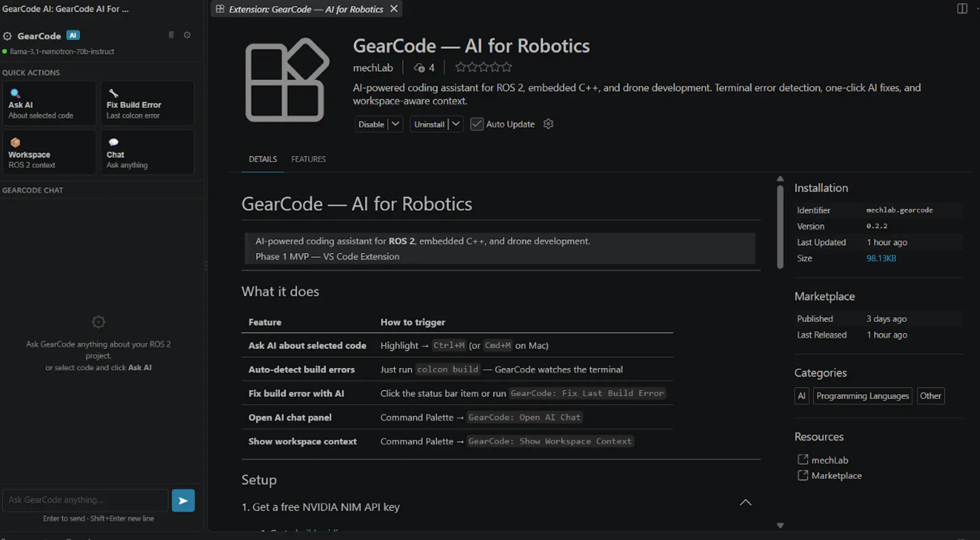980x540 pixels.
Task: Click the Workspace ROS 2 context card
Action: [49, 152]
